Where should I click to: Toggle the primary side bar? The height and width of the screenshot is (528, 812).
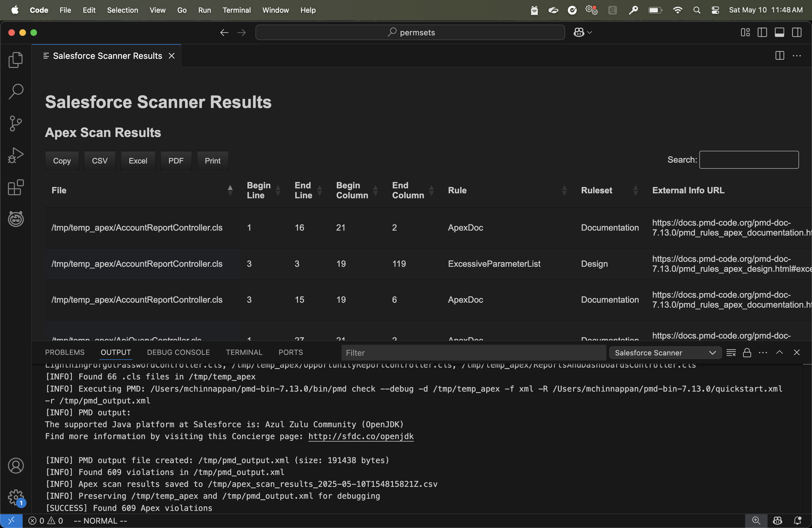762,32
